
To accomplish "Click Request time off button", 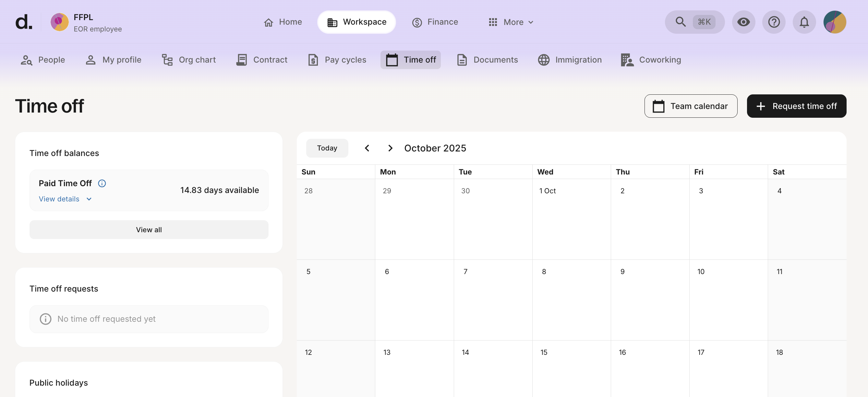I will pyautogui.click(x=796, y=106).
